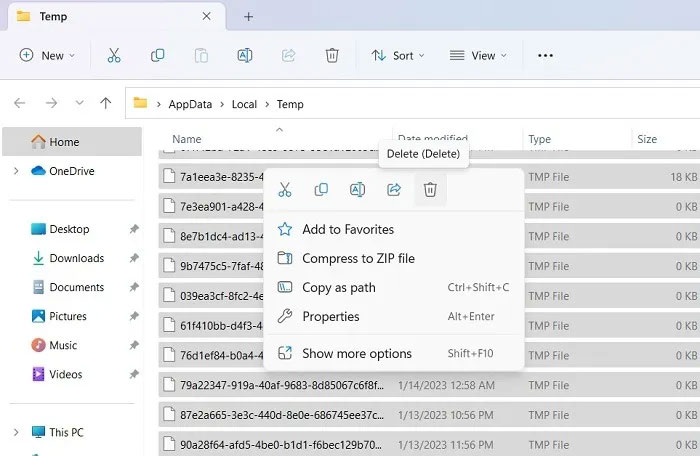The image size is (700, 456).
Task: Click the Share icon in context menu
Action: coord(394,189)
